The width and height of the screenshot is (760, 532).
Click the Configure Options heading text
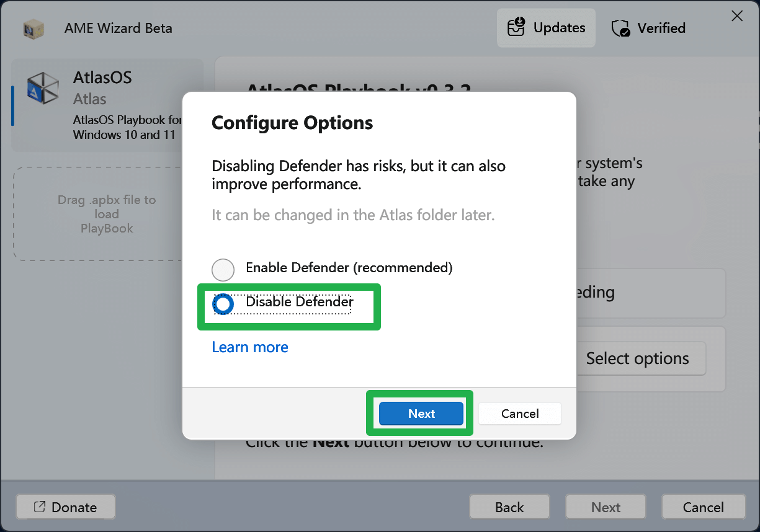click(x=292, y=123)
